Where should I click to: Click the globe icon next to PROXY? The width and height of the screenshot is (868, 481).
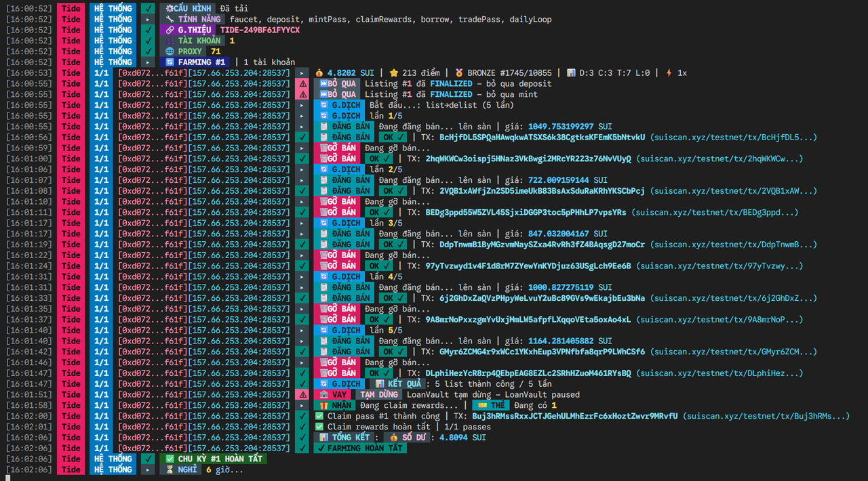pyautogui.click(x=170, y=51)
